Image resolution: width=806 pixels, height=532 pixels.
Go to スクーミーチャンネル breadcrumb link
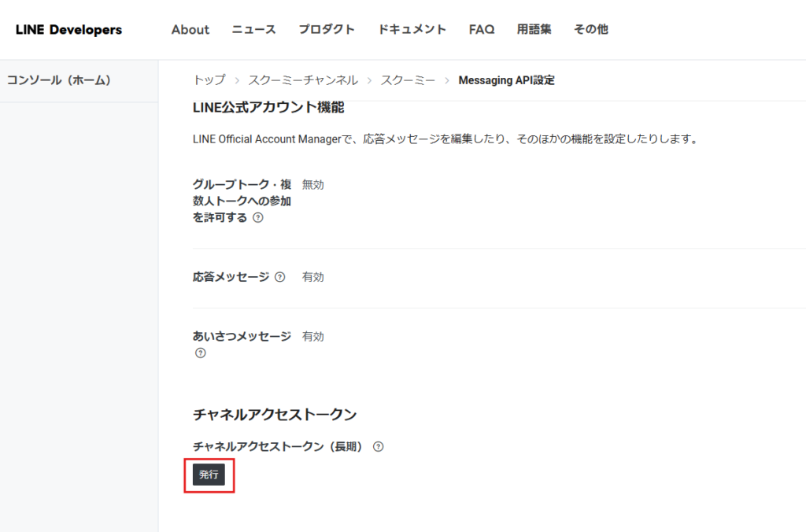[303, 80]
